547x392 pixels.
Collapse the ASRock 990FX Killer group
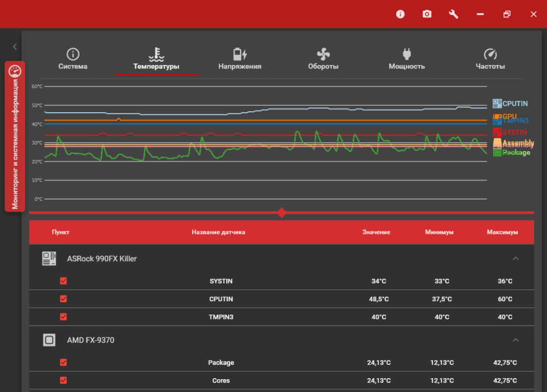[515, 259]
